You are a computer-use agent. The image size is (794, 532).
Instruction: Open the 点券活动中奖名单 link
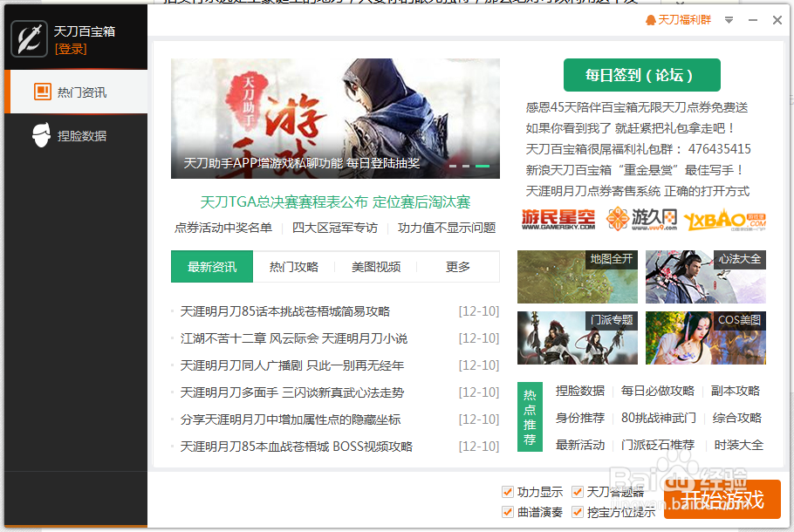tap(223, 228)
